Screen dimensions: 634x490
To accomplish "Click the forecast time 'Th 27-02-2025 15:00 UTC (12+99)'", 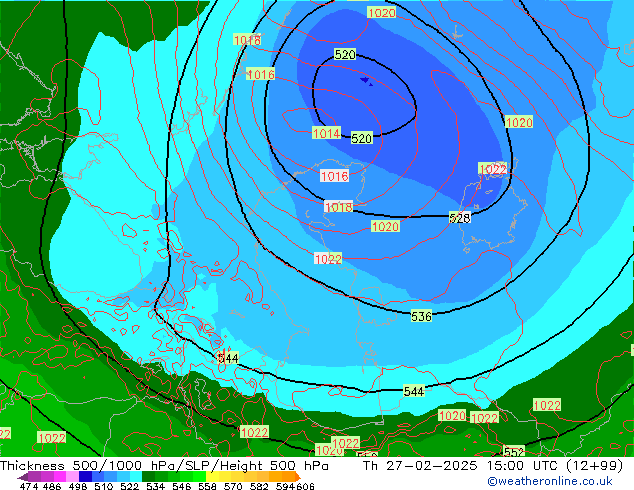I will 493,466.
